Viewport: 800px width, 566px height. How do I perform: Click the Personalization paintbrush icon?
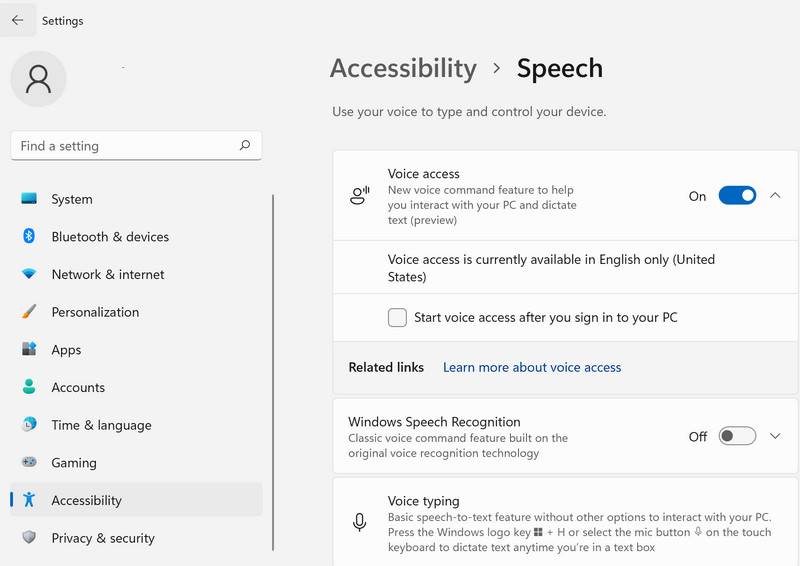click(x=29, y=312)
